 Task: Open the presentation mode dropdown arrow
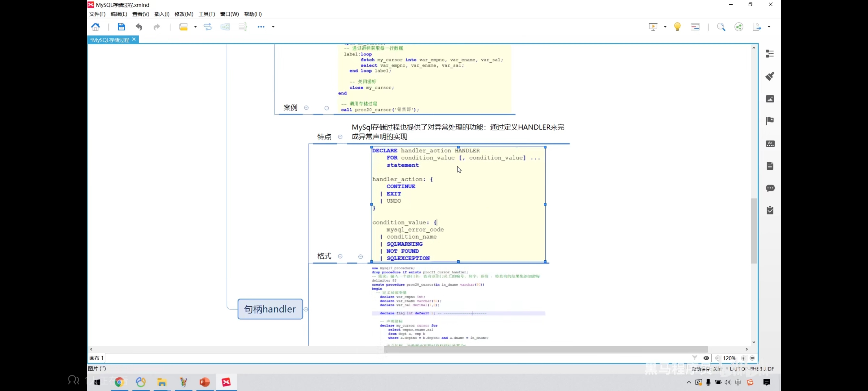pyautogui.click(x=665, y=27)
